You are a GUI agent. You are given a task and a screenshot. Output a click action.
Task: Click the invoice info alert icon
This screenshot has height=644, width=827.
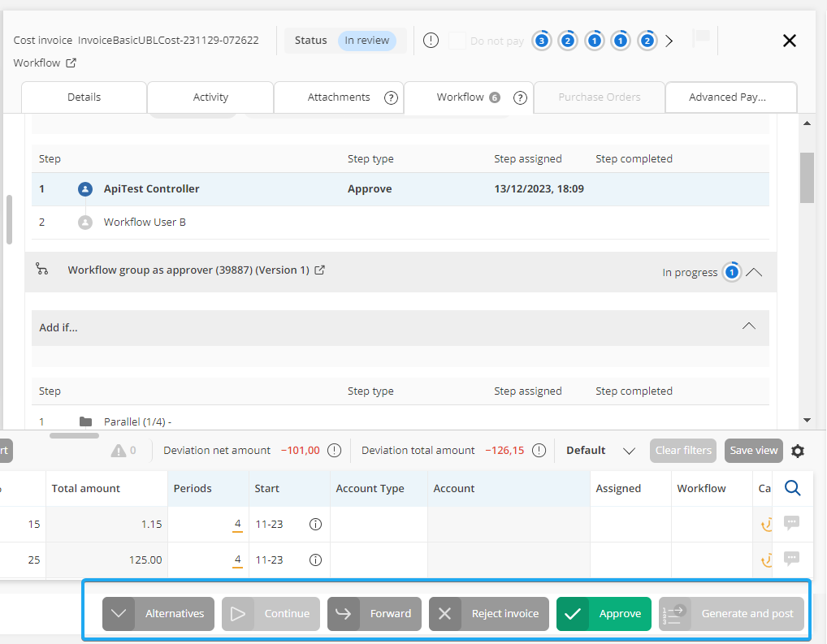(x=431, y=41)
